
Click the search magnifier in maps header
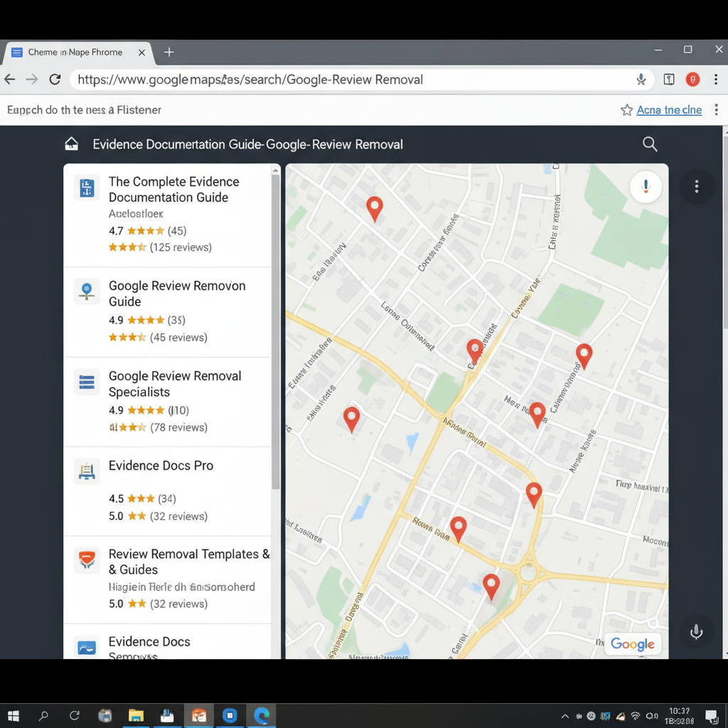click(650, 144)
